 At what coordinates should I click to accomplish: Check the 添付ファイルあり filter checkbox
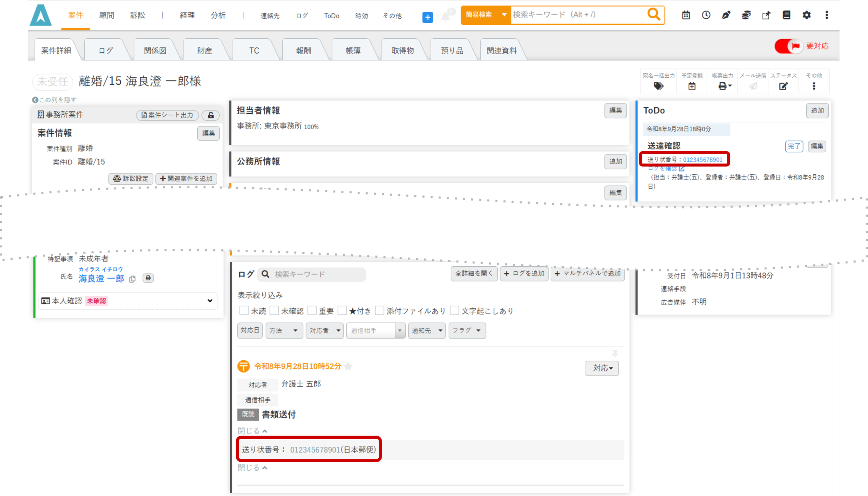[379, 310]
